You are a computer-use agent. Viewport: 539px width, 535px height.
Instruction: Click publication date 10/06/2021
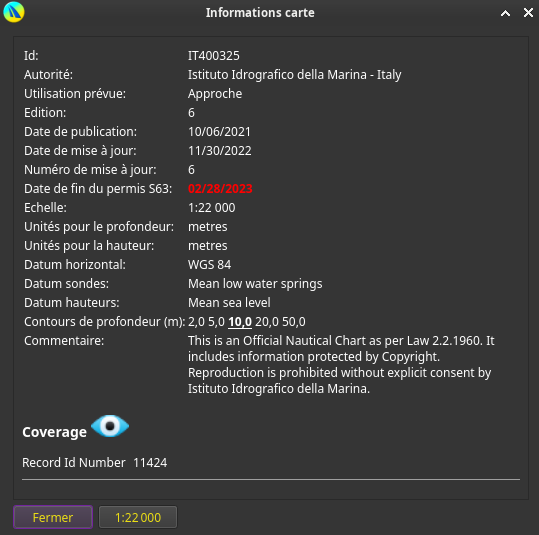tap(219, 132)
